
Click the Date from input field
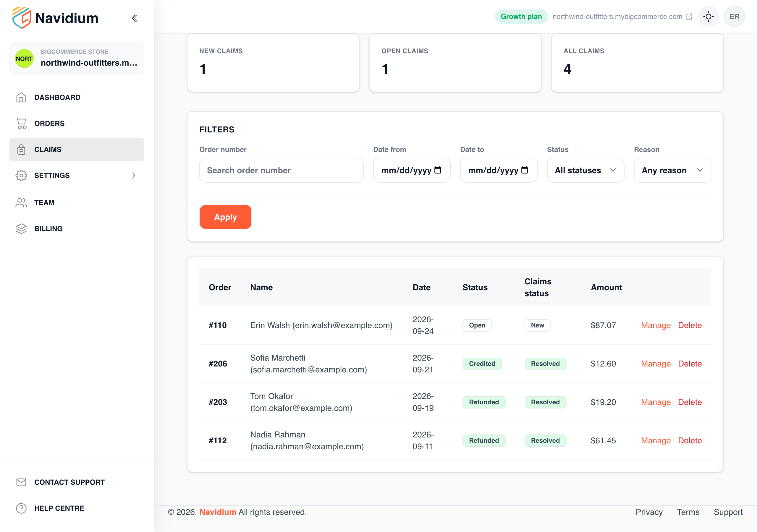coord(412,171)
